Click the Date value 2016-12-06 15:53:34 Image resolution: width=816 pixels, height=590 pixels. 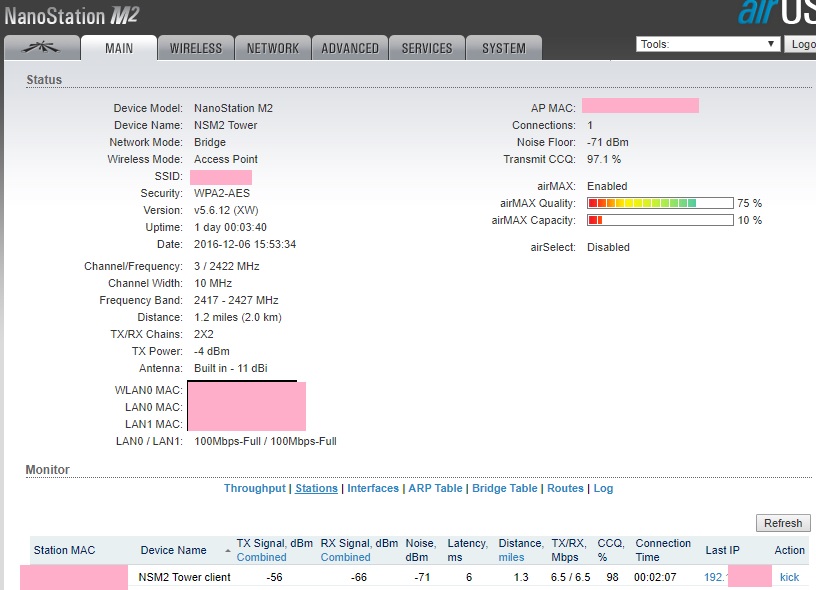tap(245, 244)
